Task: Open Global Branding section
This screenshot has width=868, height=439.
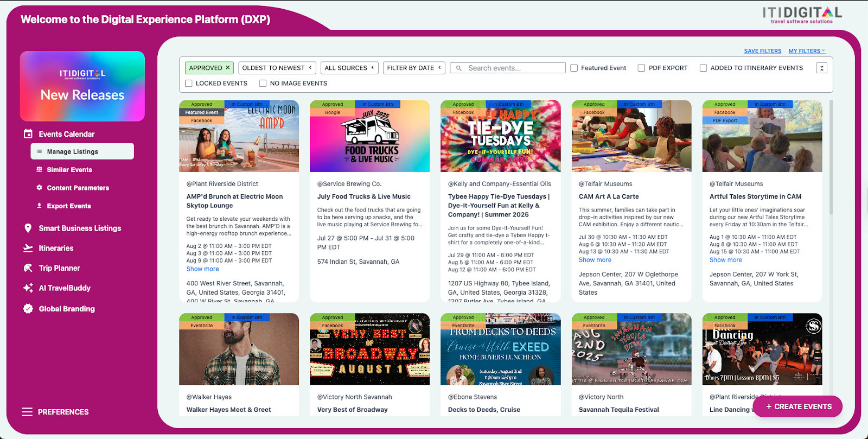Action: 67,309
